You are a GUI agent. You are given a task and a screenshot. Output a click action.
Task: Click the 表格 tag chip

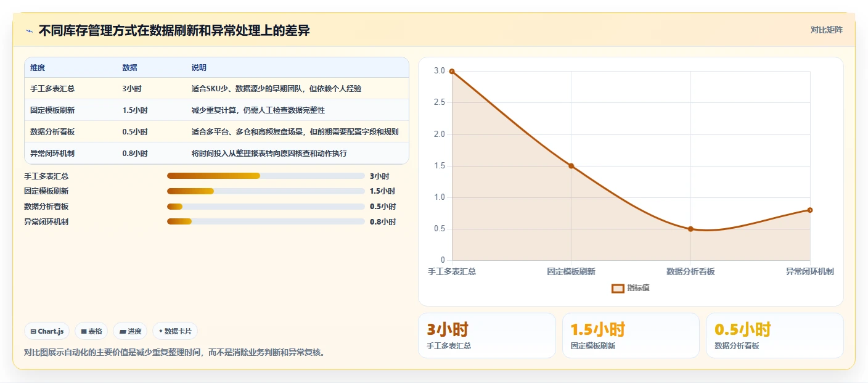[91, 331]
